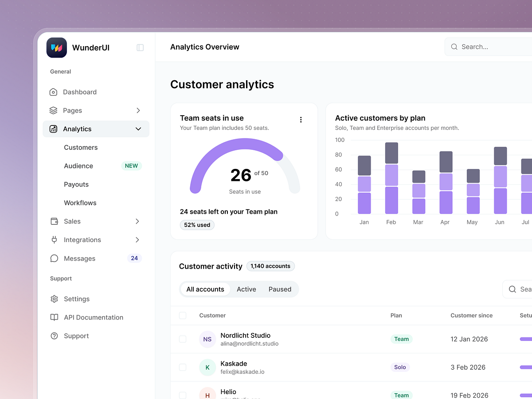532x399 pixels.
Task: Expand the Pages chevron
Action: click(138, 110)
